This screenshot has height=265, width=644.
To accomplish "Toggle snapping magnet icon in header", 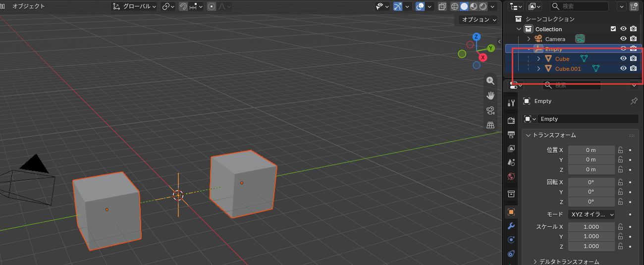I will pos(183,6).
